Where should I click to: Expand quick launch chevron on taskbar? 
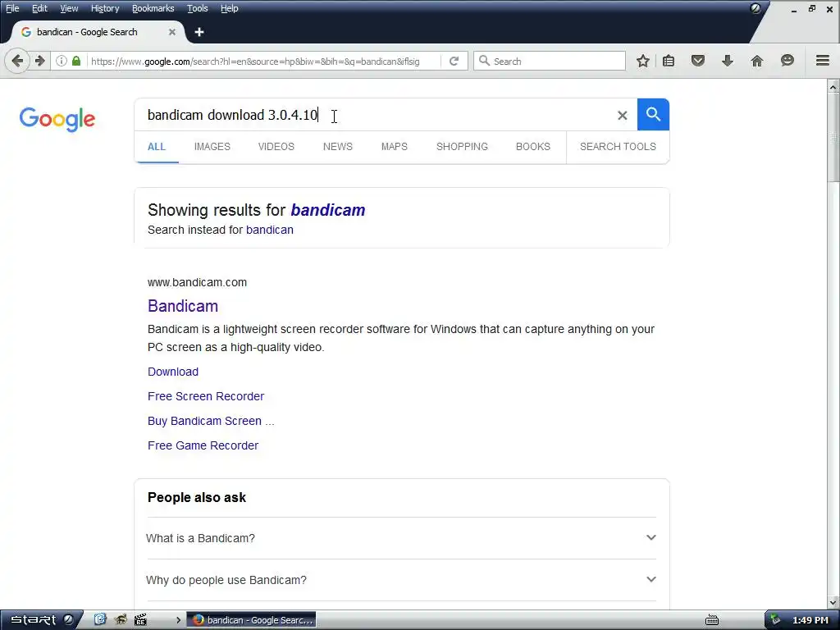(x=178, y=620)
